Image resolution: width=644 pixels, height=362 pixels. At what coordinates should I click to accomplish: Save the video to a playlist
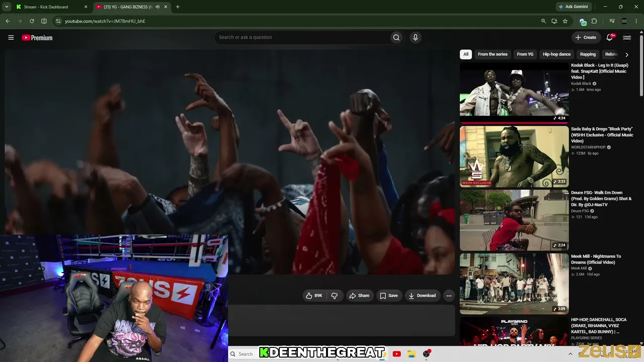(x=388, y=296)
